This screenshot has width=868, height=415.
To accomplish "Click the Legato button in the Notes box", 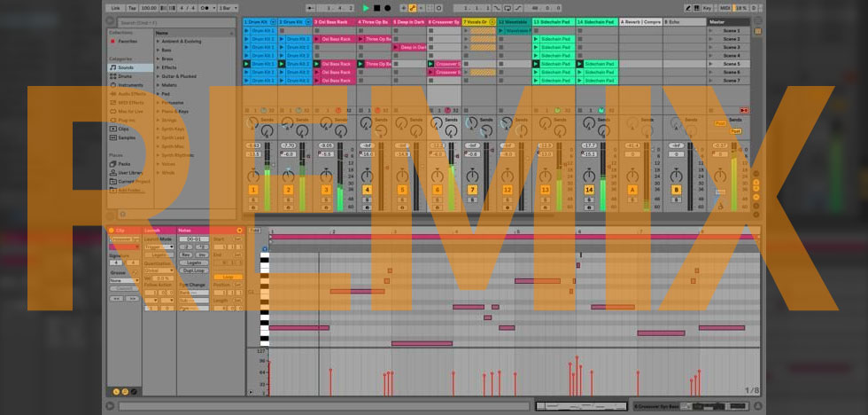I will point(194,262).
